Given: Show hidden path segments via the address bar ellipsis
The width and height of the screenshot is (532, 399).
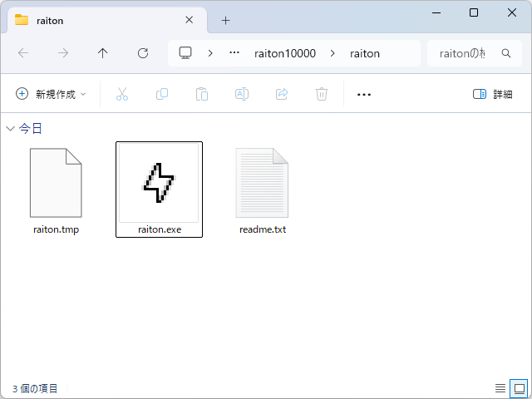Looking at the screenshot, I should (234, 53).
